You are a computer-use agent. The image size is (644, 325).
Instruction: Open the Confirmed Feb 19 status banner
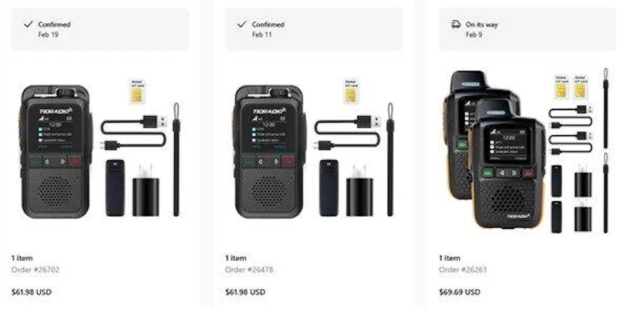click(100, 29)
